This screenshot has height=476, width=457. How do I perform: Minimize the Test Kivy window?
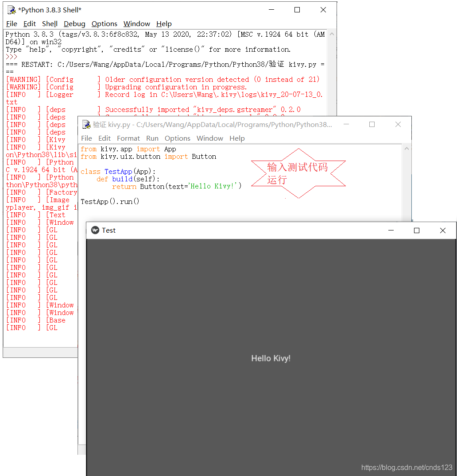[x=391, y=230]
